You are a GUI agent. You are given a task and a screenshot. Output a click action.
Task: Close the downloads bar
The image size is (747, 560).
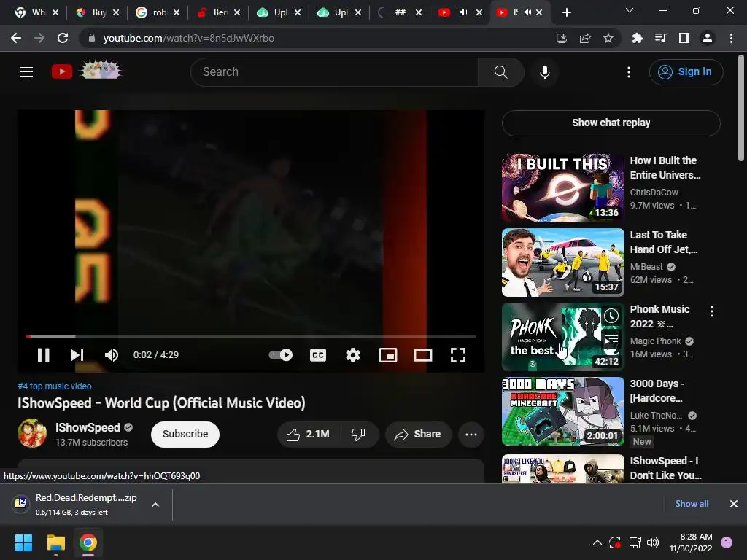tap(734, 504)
